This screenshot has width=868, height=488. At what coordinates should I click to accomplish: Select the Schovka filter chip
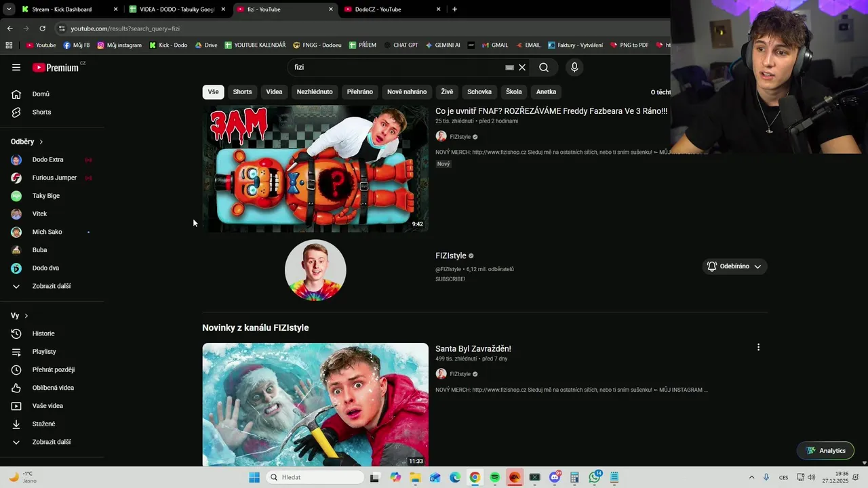[479, 91]
